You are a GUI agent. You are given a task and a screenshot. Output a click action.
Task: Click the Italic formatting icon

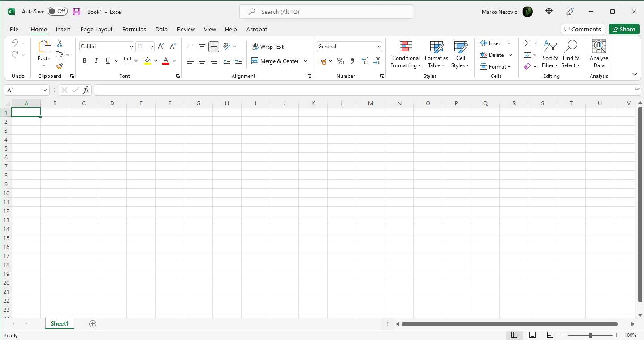tap(96, 60)
